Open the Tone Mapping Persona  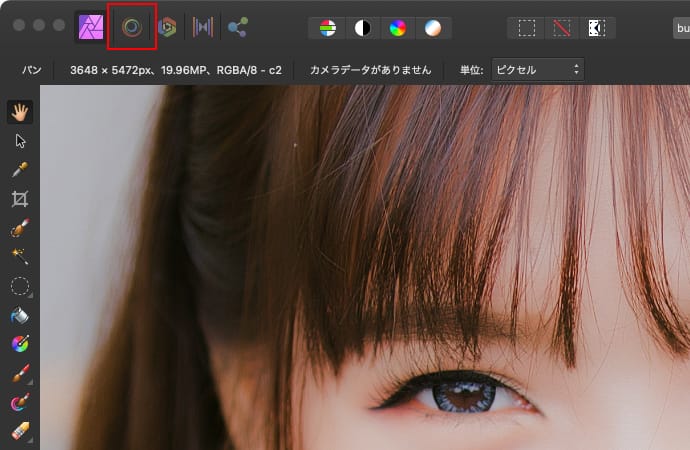(x=203, y=27)
